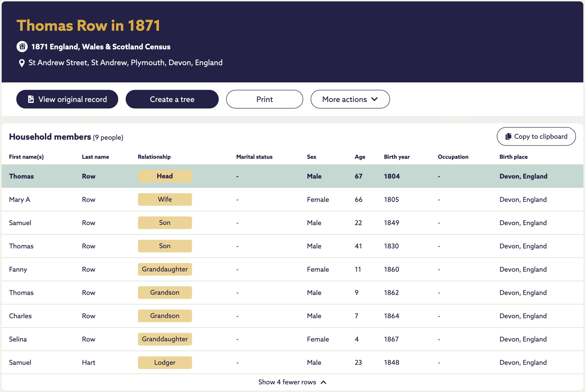585x392 pixels.
Task: Click the document icon in View original record
Action: click(31, 99)
